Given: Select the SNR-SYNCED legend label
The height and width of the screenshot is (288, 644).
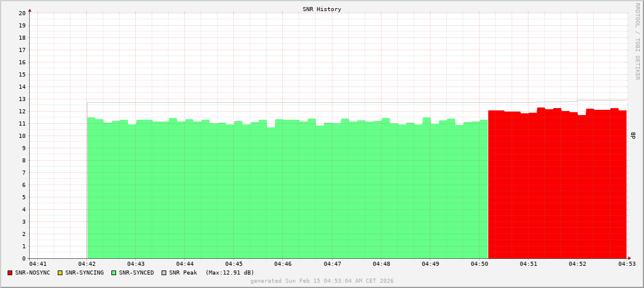Looking at the screenshot, I should point(136,273).
